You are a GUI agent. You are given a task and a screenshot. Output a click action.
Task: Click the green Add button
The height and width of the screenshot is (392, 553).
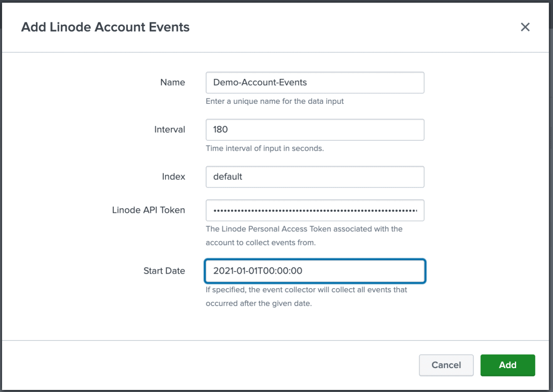click(x=507, y=365)
